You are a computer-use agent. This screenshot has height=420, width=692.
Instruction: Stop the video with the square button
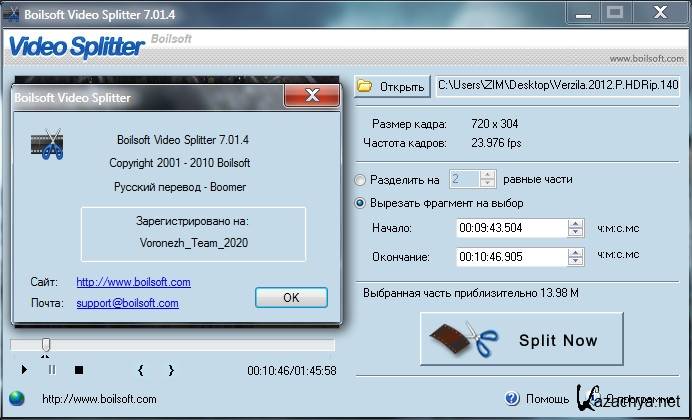pos(79,370)
